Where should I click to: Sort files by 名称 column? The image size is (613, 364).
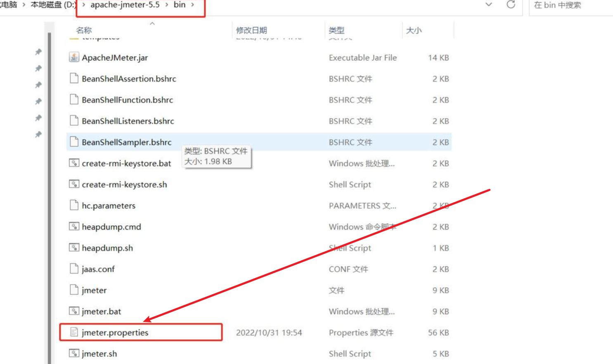[84, 30]
